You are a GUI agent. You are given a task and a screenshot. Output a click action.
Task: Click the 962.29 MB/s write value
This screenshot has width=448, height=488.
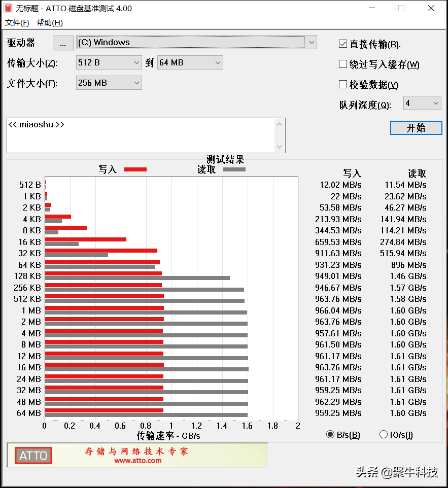pos(338,402)
